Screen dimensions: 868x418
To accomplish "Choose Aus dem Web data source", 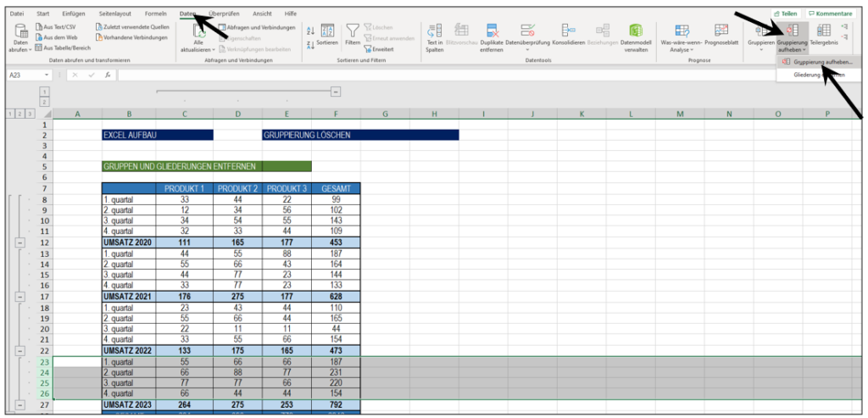I will (x=57, y=37).
